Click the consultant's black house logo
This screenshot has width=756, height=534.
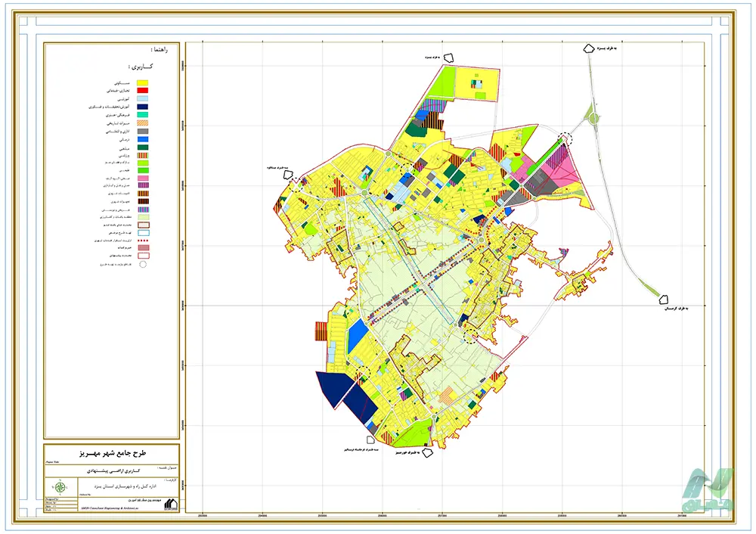pyautogui.click(x=171, y=505)
